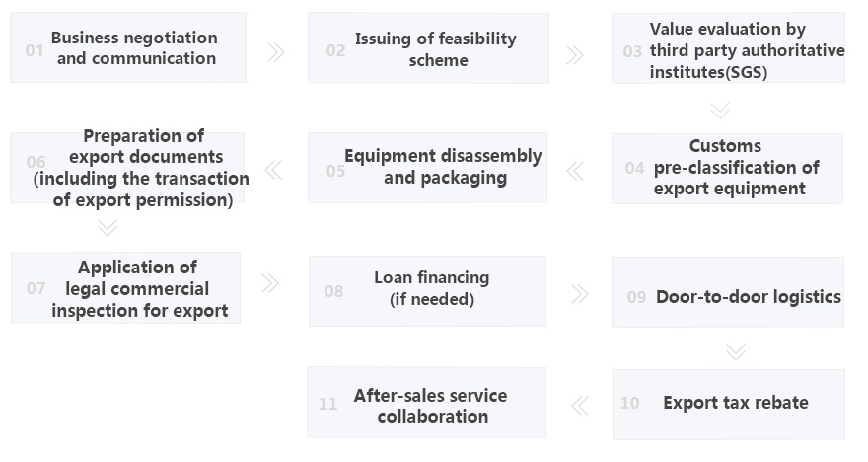Click the Loan financing (if needed) box
The width and height of the screenshot is (868, 462).
pos(427,290)
